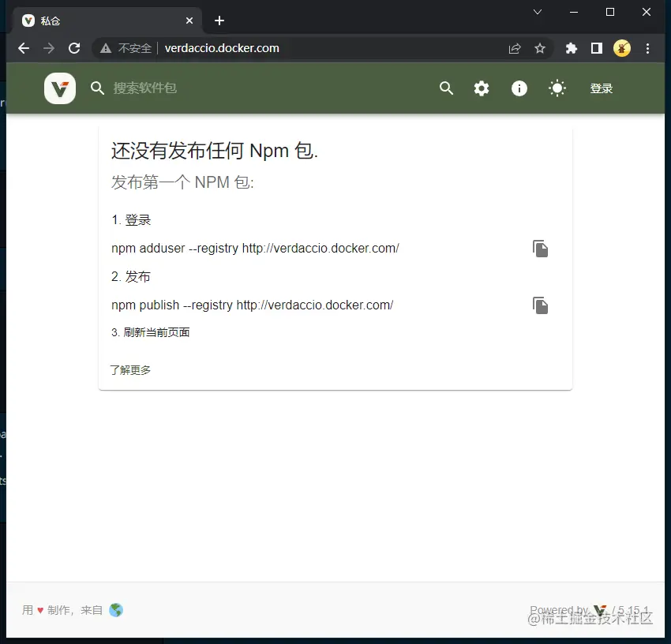The height and width of the screenshot is (644, 671).
Task: Maximize the browser window
Action: 610,12
